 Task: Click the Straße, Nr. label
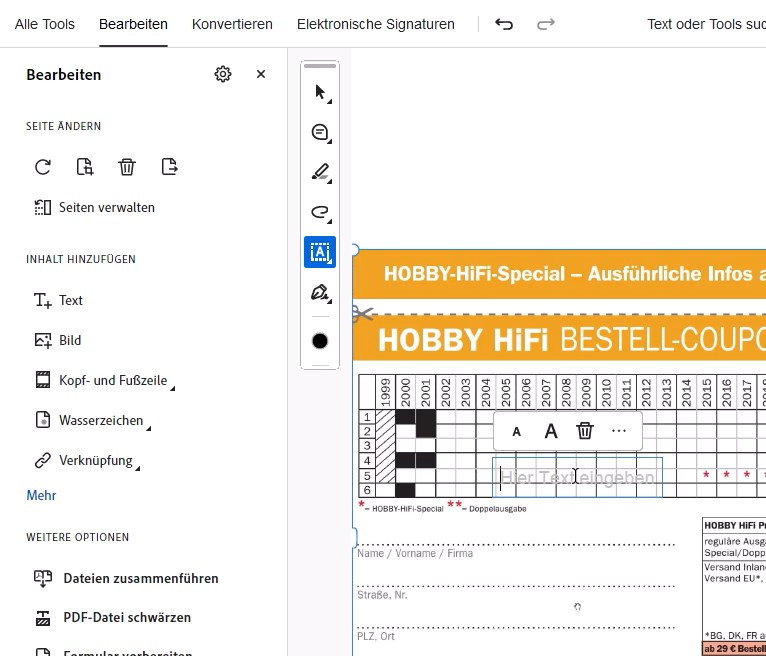click(x=382, y=595)
